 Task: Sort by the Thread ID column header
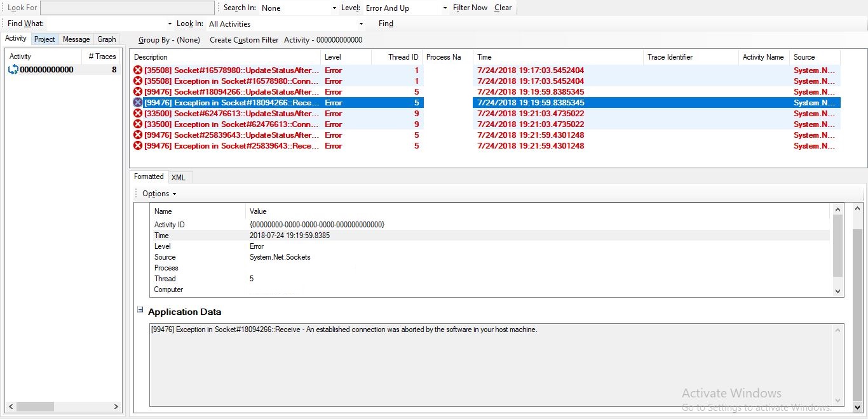coord(397,57)
